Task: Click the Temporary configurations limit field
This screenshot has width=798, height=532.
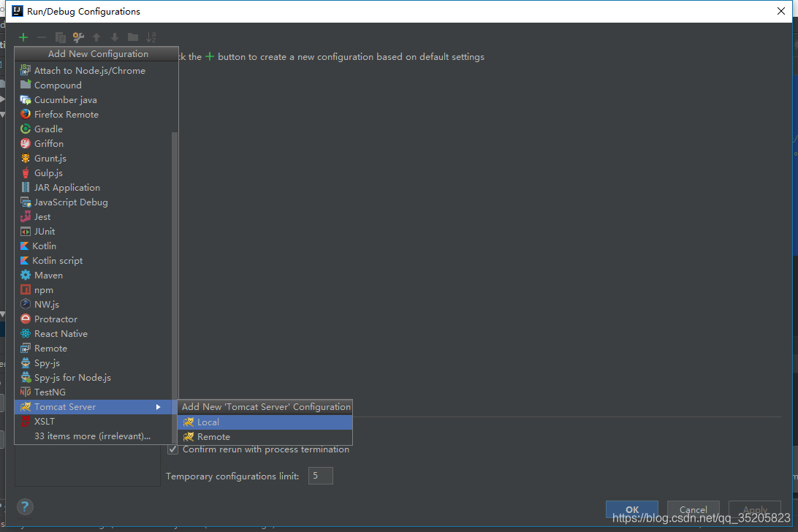Action: [x=321, y=476]
